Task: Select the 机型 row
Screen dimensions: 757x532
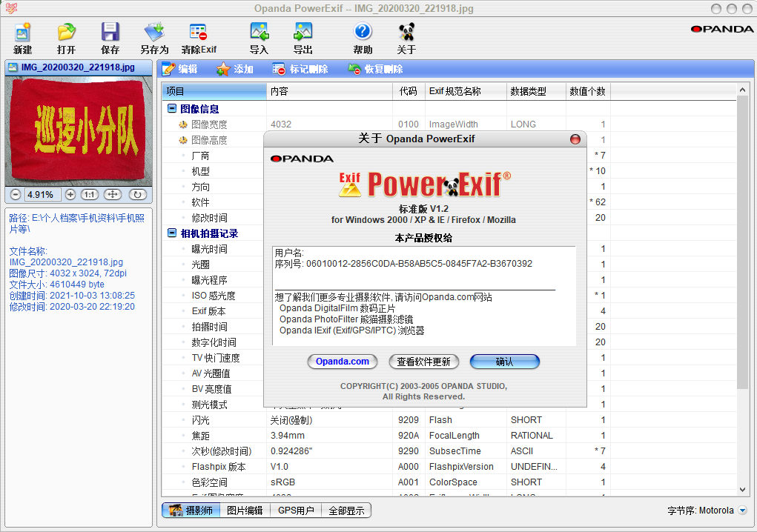Action: click(200, 171)
